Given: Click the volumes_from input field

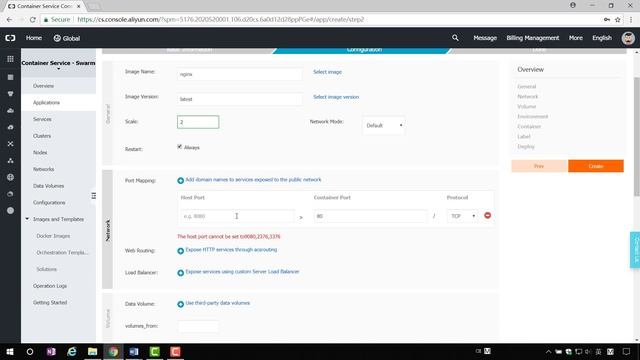Looking at the screenshot, I should click(198, 326).
